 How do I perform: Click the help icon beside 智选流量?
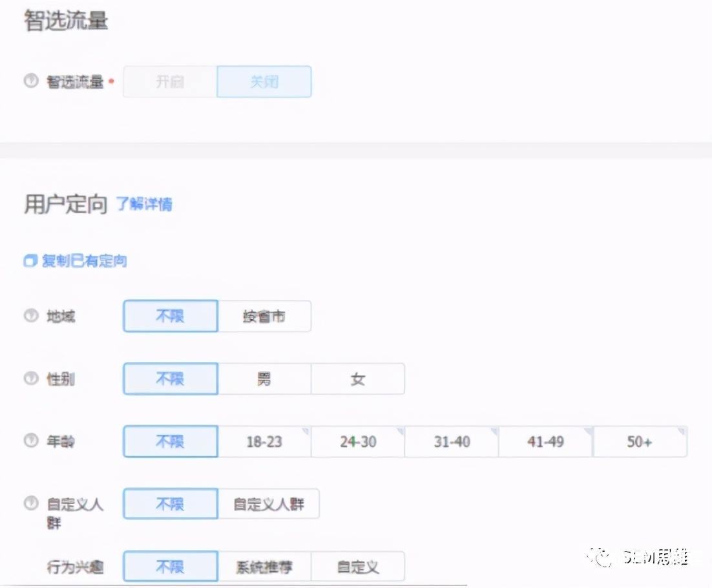click(x=31, y=81)
